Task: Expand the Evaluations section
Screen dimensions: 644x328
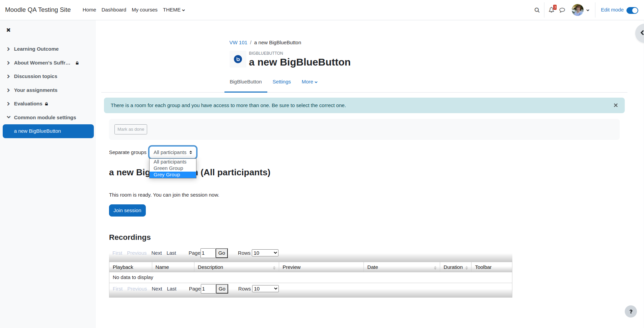Action: [8, 104]
